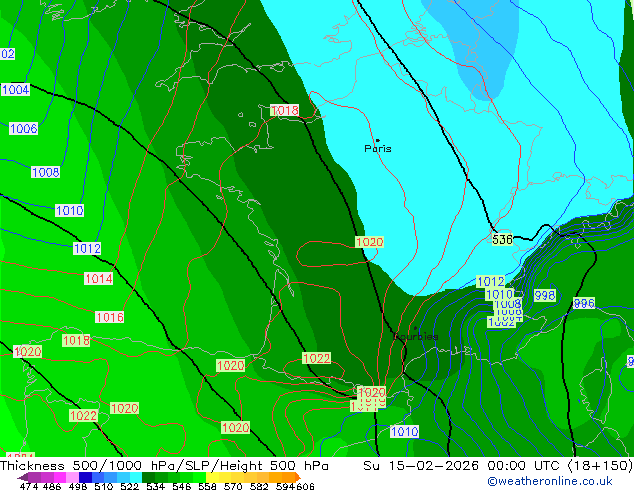This screenshot has width=634, height=490.
Task: Click the 1018 label on white background
Action: pyautogui.click(x=285, y=110)
